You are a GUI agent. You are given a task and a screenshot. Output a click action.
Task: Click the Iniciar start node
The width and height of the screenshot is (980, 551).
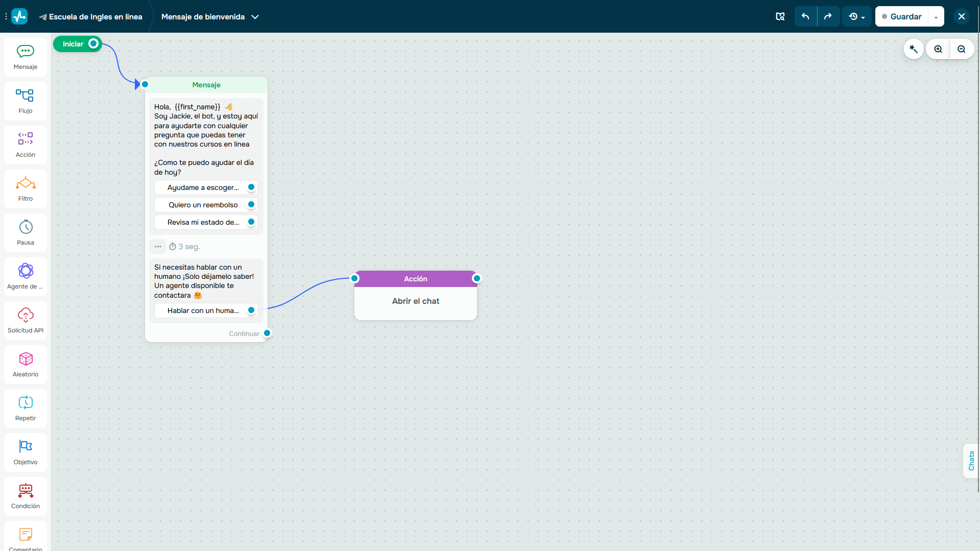[x=78, y=44]
